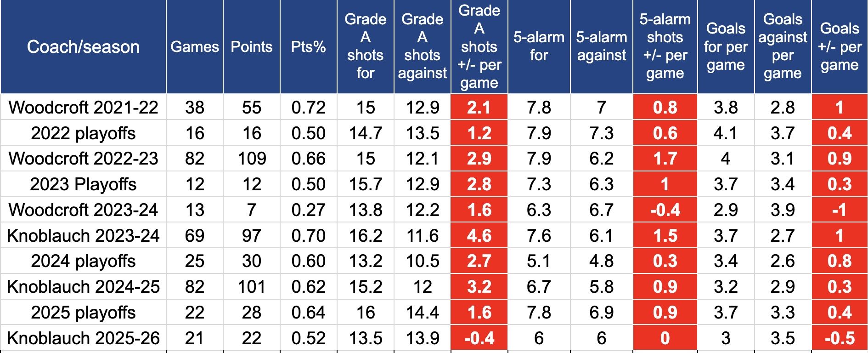Image resolution: width=868 pixels, height=353 pixels.
Task: Click the 4.1 Goals for cell in 2022 playoffs
Action: [x=726, y=133]
